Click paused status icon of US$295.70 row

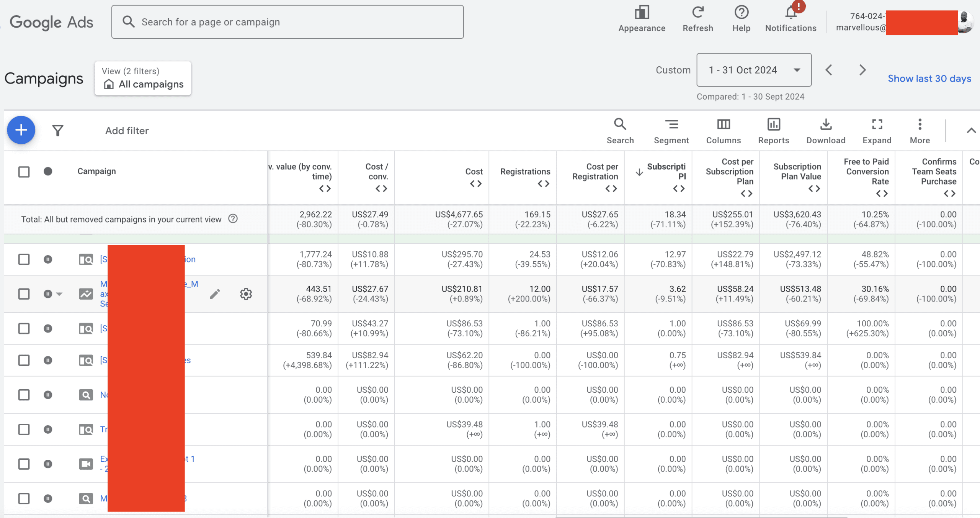[x=48, y=259]
